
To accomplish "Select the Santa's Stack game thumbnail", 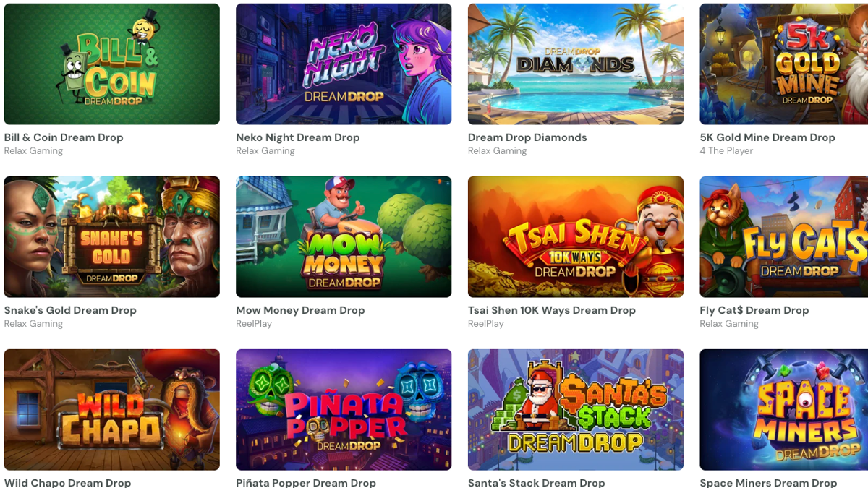I will pos(576,410).
